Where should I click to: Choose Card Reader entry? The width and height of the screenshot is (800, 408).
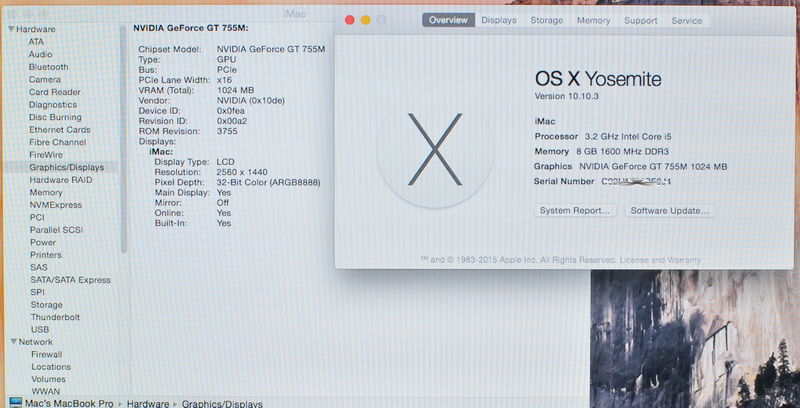[x=55, y=92]
